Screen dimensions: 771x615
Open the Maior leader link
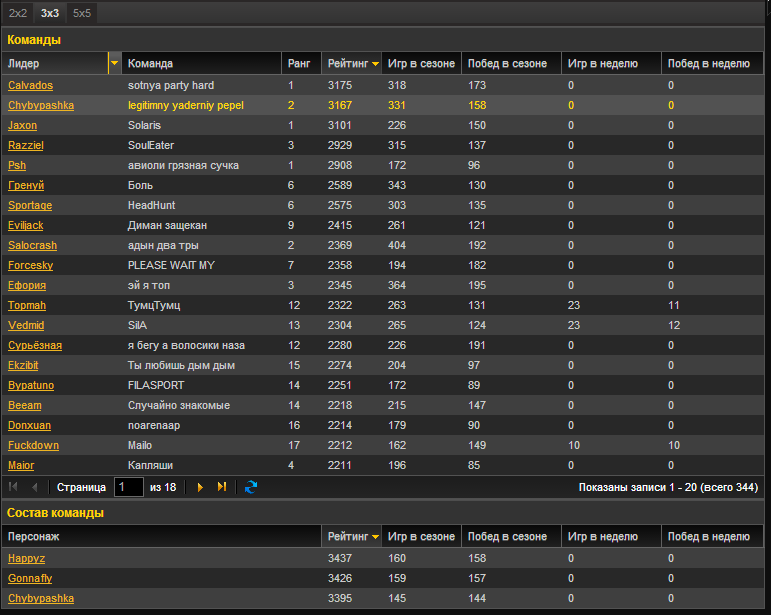21,465
